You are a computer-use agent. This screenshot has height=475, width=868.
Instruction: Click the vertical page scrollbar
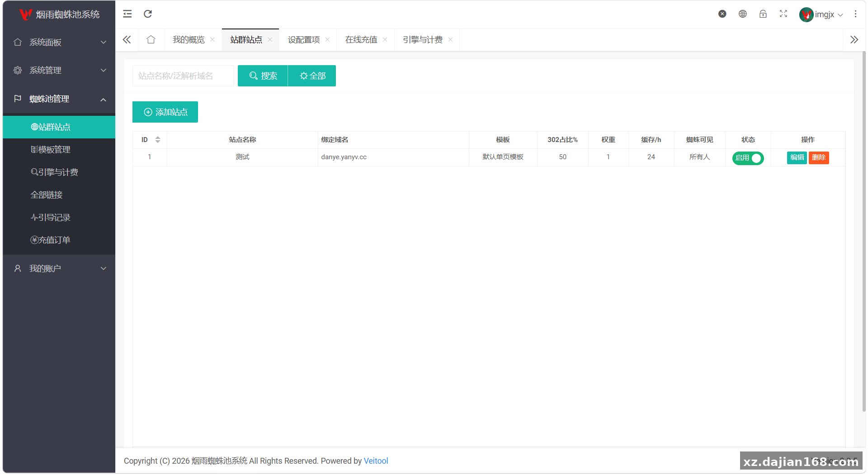point(864,231)
